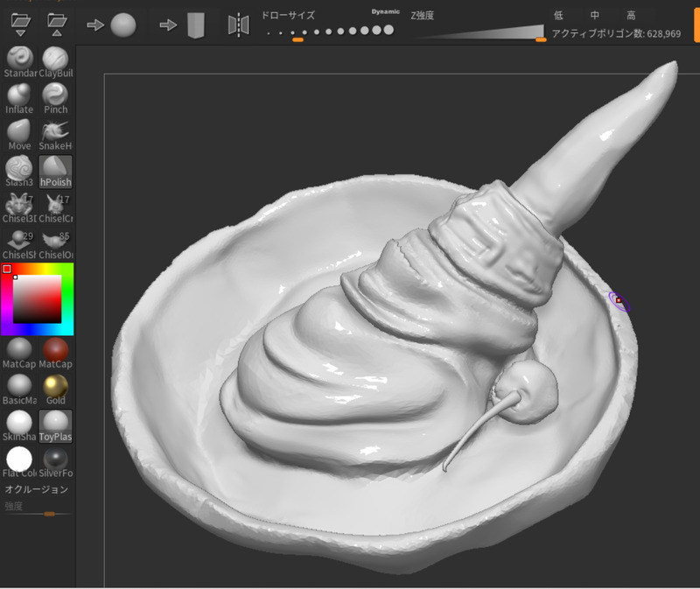700x589 pixels.
Task: Click the occlusion 強度 slider
Action: pos(37,514)
